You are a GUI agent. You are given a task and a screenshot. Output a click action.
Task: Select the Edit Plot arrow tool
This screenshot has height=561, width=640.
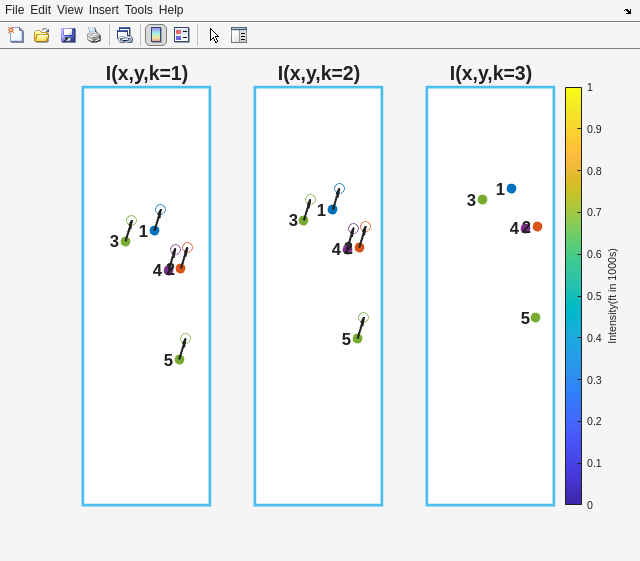pos(214,35)
